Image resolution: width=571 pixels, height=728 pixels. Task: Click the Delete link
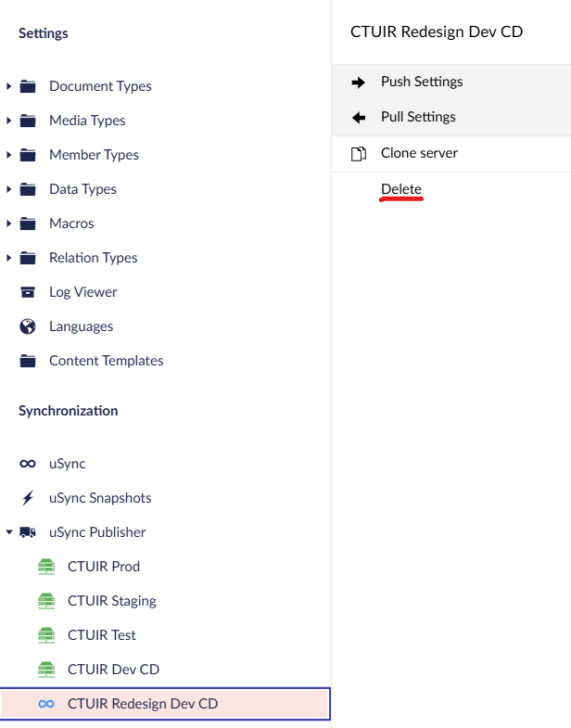click(x=401, y=189)
